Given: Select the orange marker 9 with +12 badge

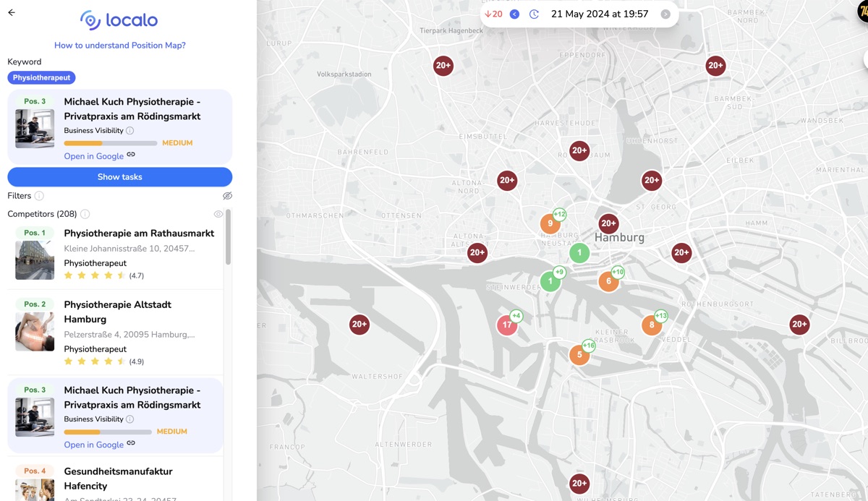Looking at the screenshot, I should 550,223.
